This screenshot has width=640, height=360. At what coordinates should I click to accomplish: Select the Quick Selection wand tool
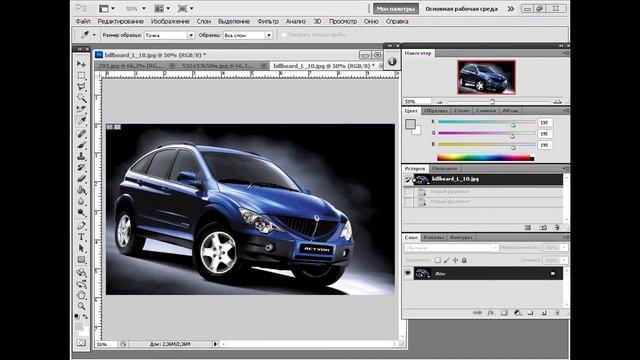(x=81, y=98)
